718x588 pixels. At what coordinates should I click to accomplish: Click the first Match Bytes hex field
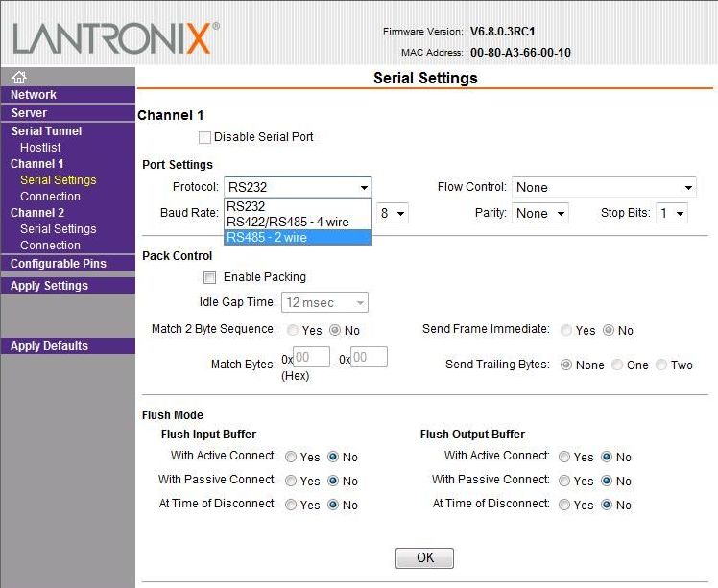click(312, 358)
